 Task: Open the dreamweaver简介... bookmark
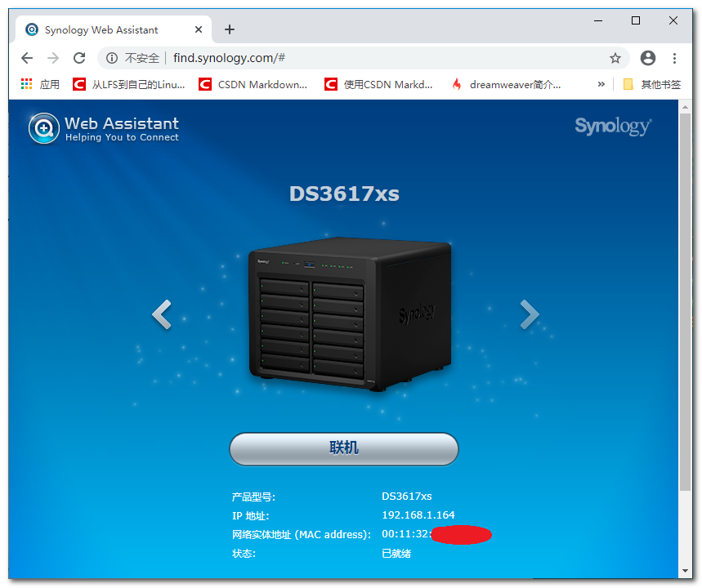click(x=507, y=84)
